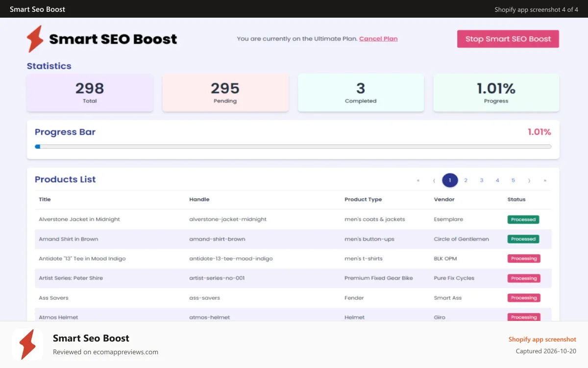Image resolution: width=588 pixels, height=368 pixels.
Task: Select page 4 in pagination
Action: coord(497,180)
